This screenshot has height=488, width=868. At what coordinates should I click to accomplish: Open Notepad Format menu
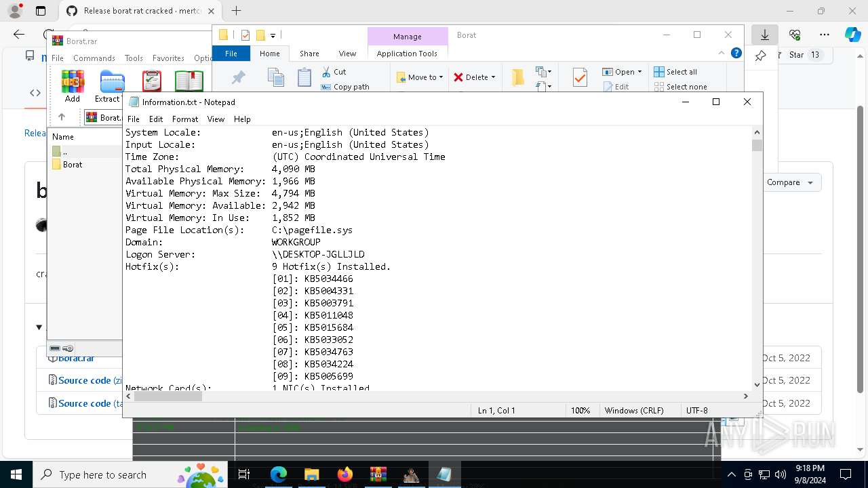(x=185, y=119)
